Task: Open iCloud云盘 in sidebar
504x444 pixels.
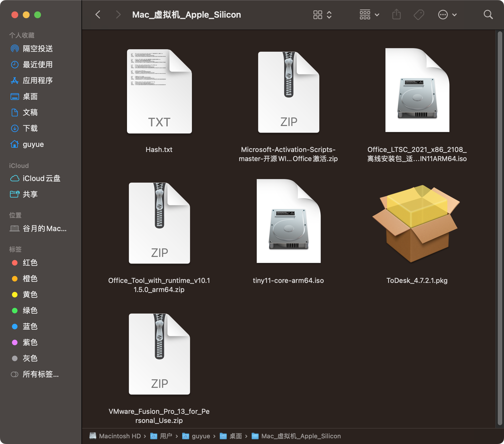Action: click(x=41, y=178)
